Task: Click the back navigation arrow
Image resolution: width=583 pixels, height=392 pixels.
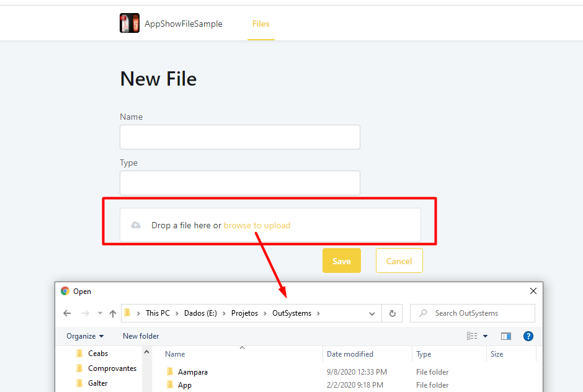Action: (x=67, y=313)
